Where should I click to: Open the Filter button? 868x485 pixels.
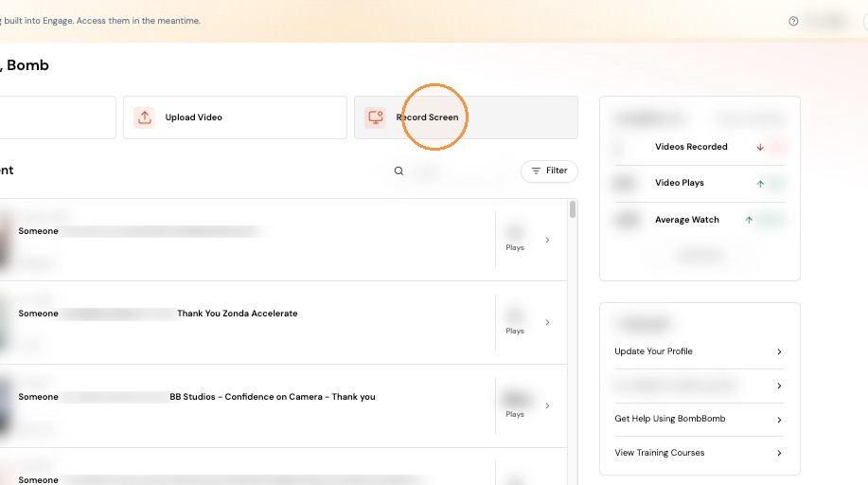coord(549,171)
